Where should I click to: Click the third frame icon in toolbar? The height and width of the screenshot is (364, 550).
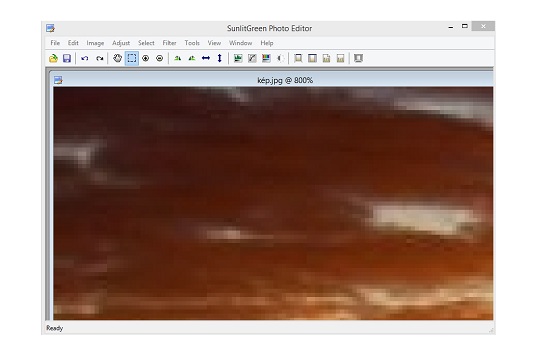pyautogui.click(x=326, y=58)
